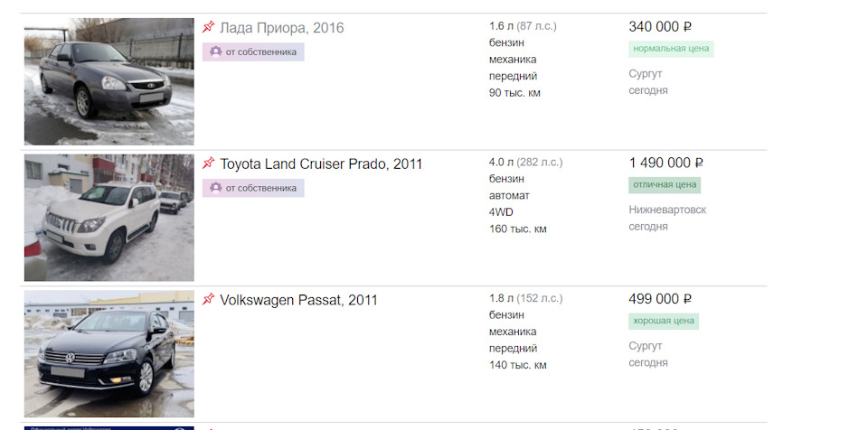Click the '4WD' drive type text
This screenshot has height=430, width=868.
pyautogui.click(x=501, y=212)
